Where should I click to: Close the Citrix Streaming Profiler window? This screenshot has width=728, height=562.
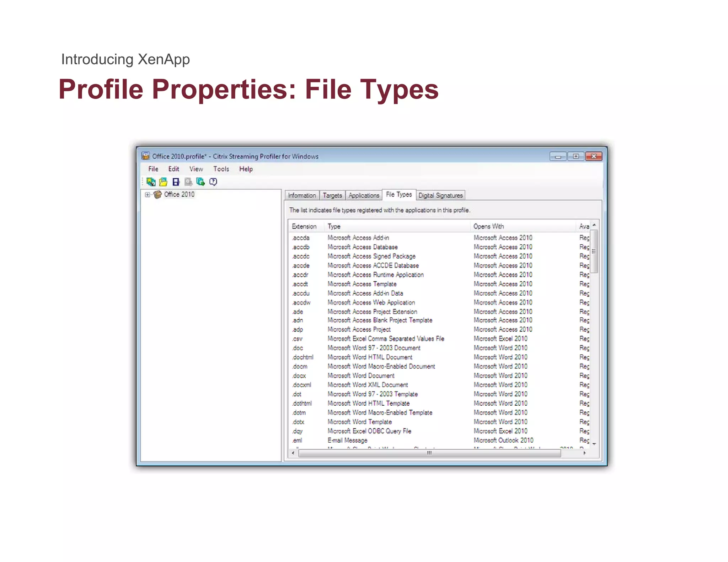coord(594,156)
